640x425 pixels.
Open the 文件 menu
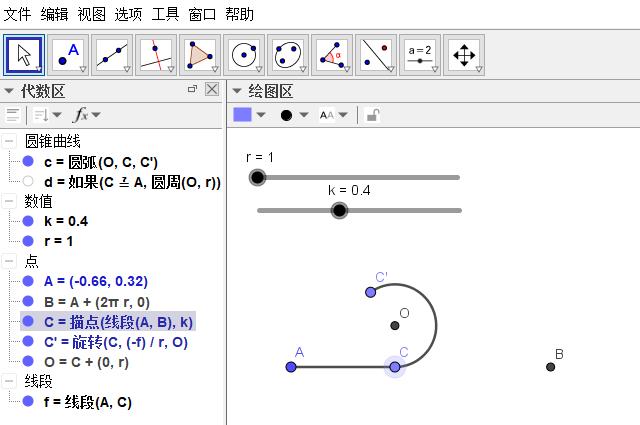coord(17,14)
